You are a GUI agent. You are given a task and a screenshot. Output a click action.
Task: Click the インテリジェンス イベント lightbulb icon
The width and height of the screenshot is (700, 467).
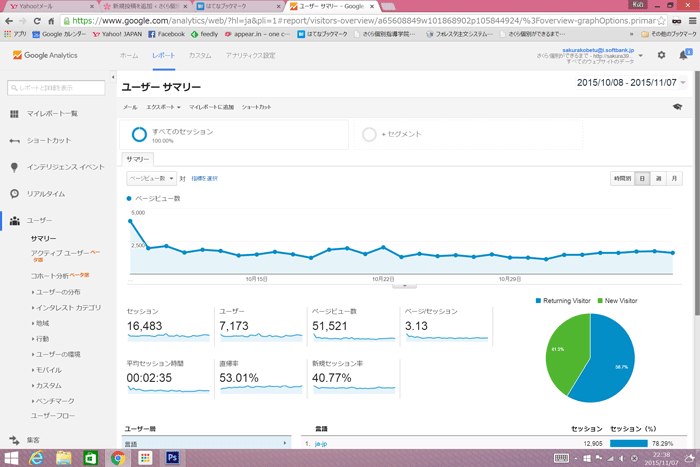[x=14, y=167]
